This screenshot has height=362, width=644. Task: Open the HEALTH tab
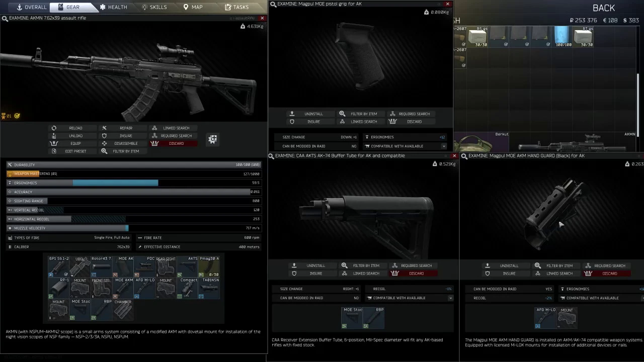click(x=113, y=7)
